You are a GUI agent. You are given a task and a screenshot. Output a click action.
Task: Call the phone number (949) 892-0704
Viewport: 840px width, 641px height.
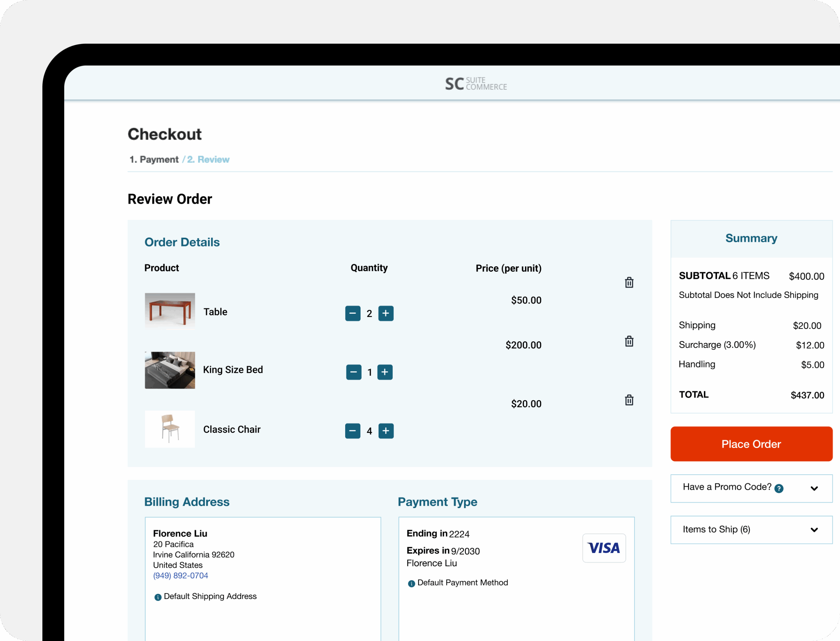pyautogui.click(x=180, y=575)
